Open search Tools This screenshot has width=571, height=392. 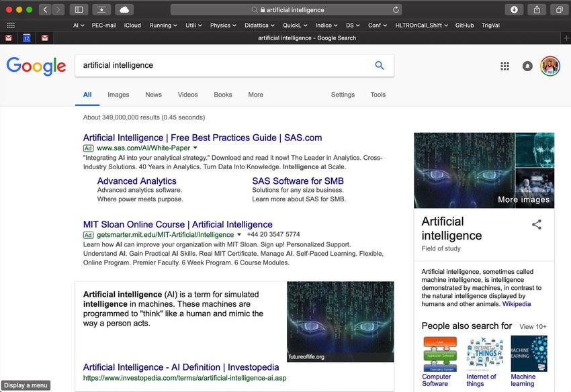pos(378,95)
